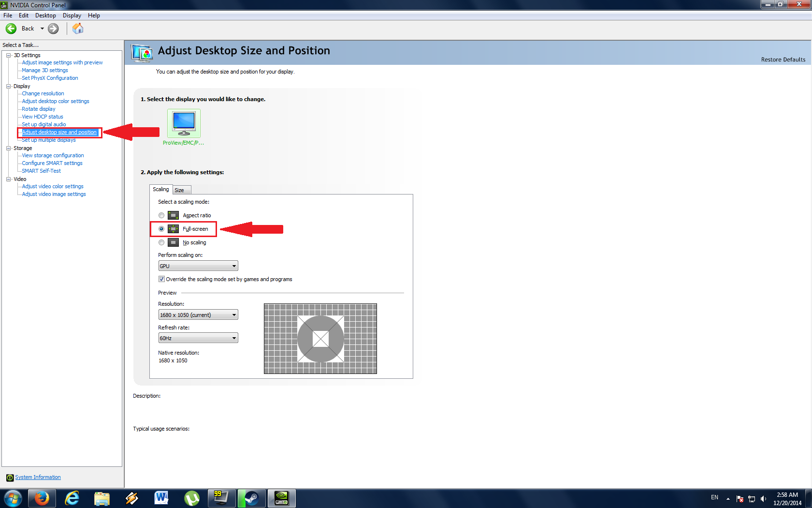Launch Firefox from the taskbar
812x508 pixels.
click(x=42, y=498)
